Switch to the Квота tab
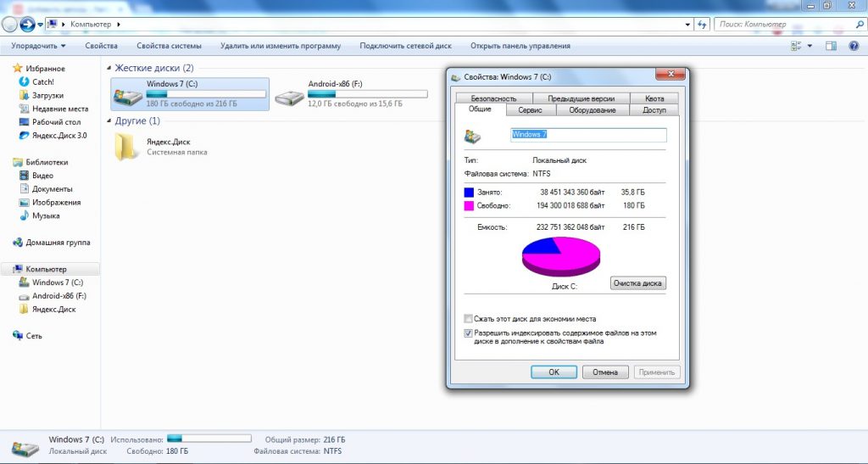Screen dimensions: 868x464 coord(654,98)
